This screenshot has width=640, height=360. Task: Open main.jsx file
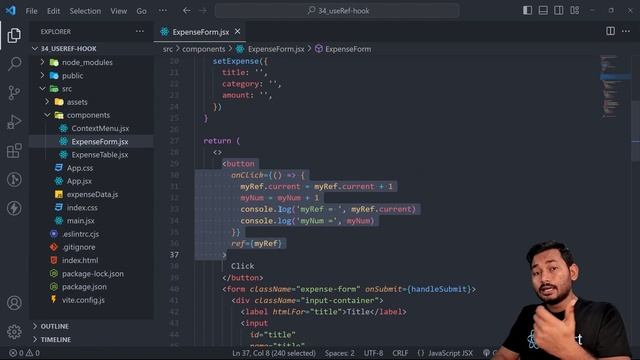[80, 220]
